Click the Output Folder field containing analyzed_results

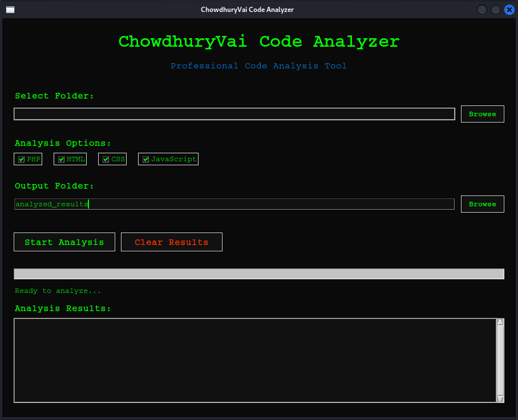click(x=234, y=204)
